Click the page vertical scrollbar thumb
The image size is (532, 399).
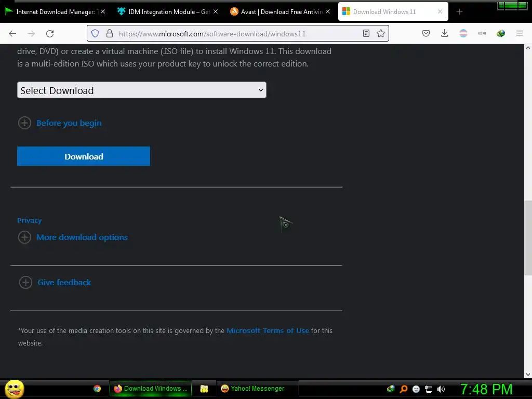[x=528, y=238]
